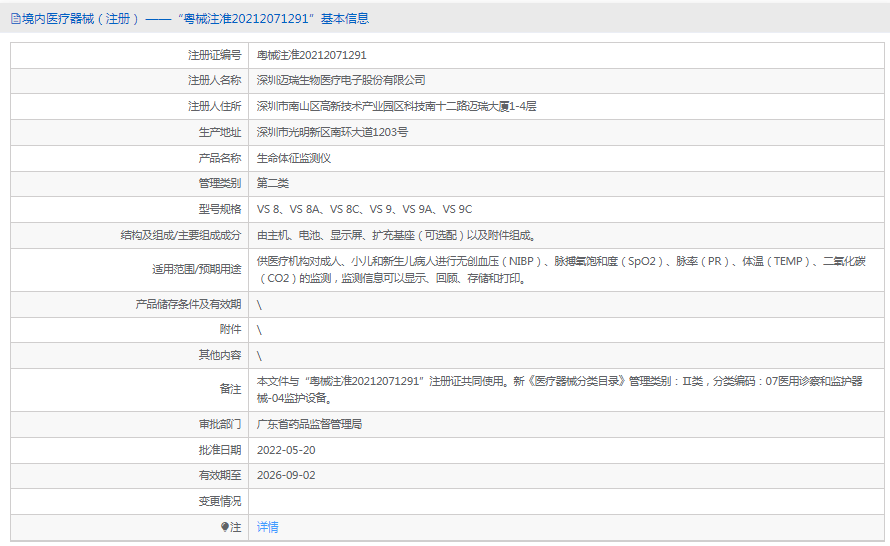
Task: Click the 结构及组成/主要组成成分 label
Action: [180, 236]
